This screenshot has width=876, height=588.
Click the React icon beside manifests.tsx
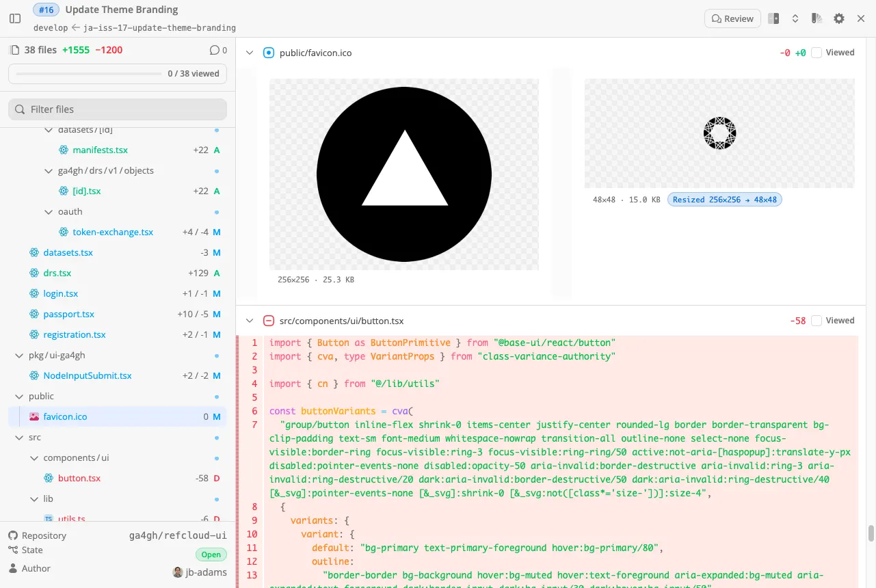64,150
